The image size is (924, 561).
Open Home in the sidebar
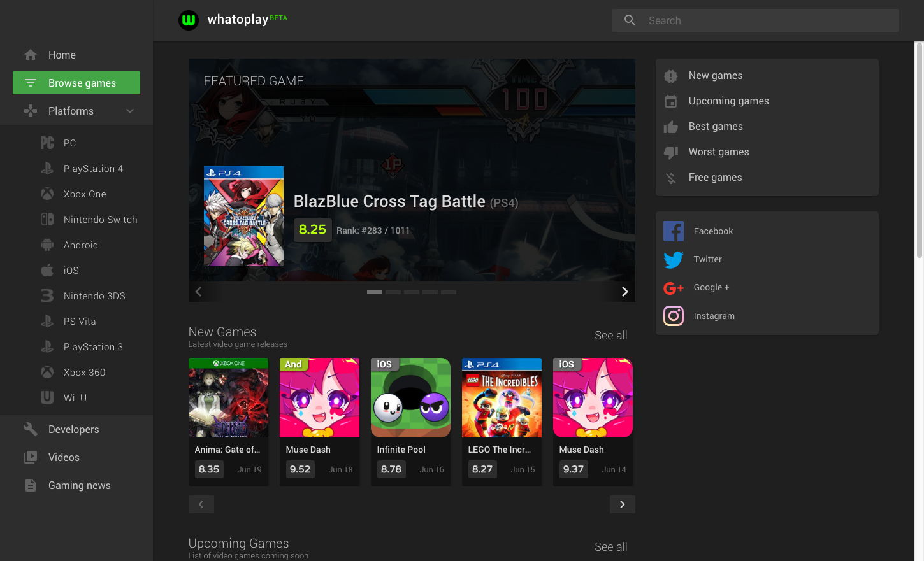[76, 55]
